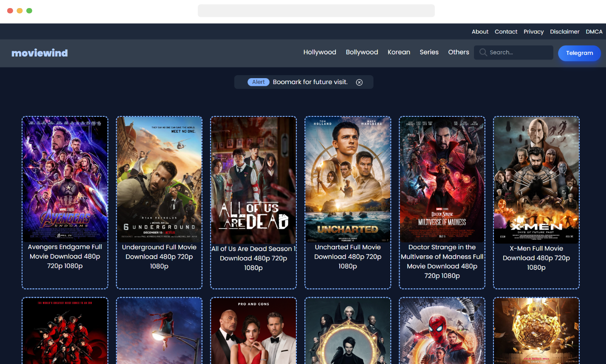Open the About page
The image size is (606, 364).
480,32
